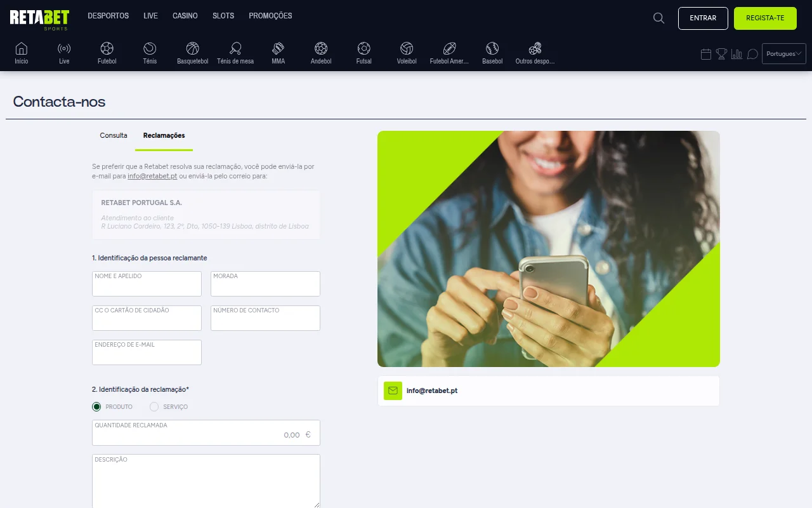Click the green envelope email icon
This screenshot has height=508, width=812.
pos(393,391)
